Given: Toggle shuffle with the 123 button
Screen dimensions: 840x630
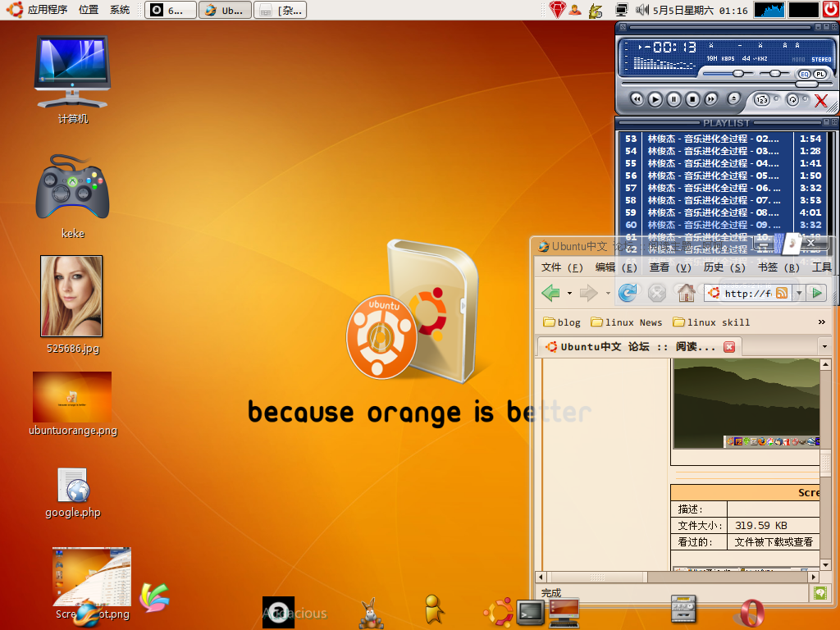Looking at the screenshot, I should (762, 99).
